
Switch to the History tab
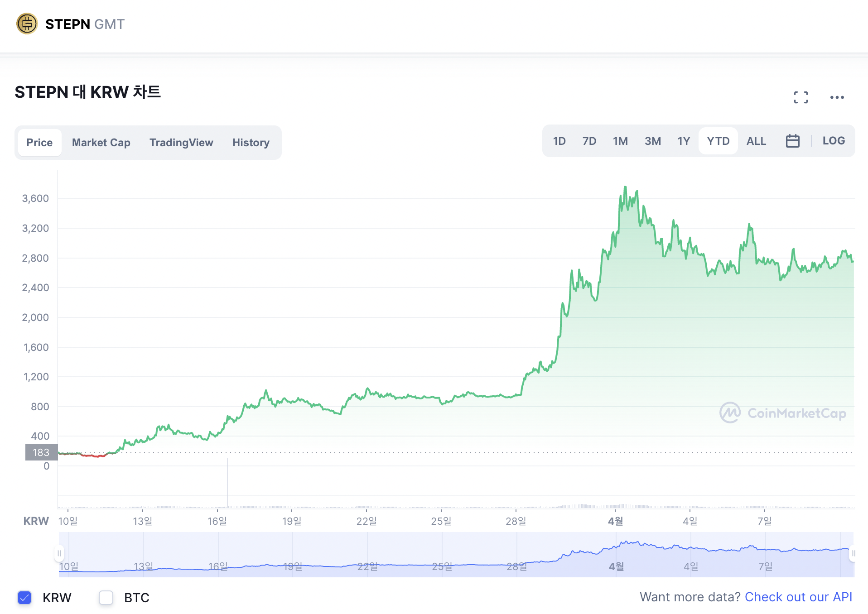(x=251, y=143)
